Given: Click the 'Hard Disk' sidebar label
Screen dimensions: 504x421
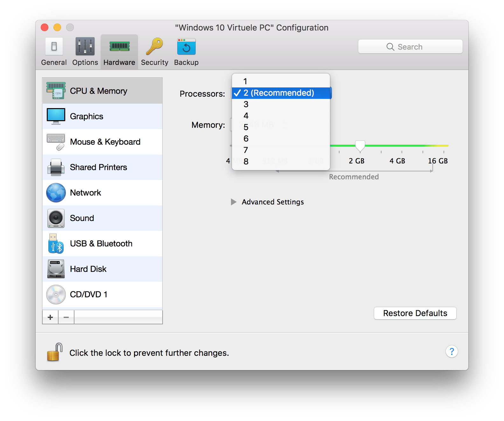Looking at the screenshot, I should pos(88,269).
